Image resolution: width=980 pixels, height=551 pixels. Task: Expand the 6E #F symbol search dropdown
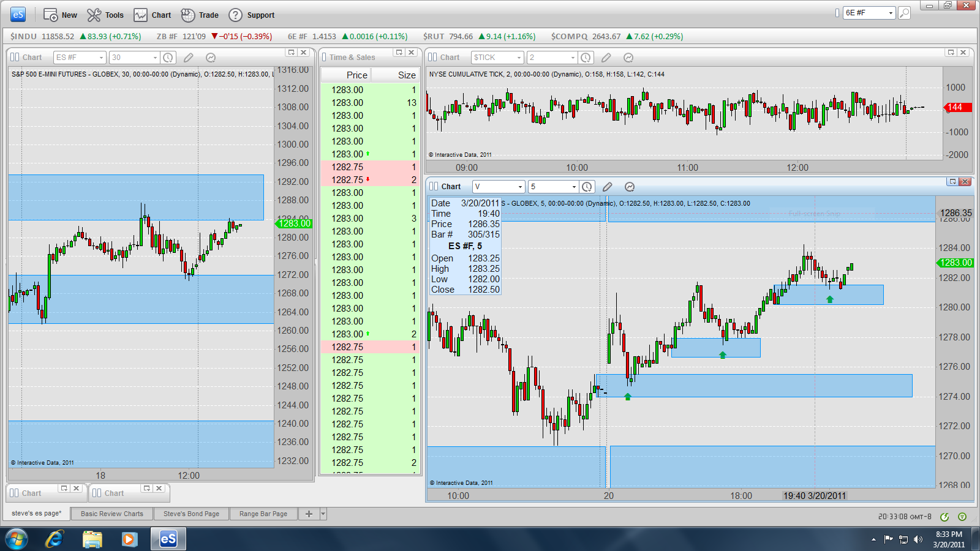pos(891,13)
